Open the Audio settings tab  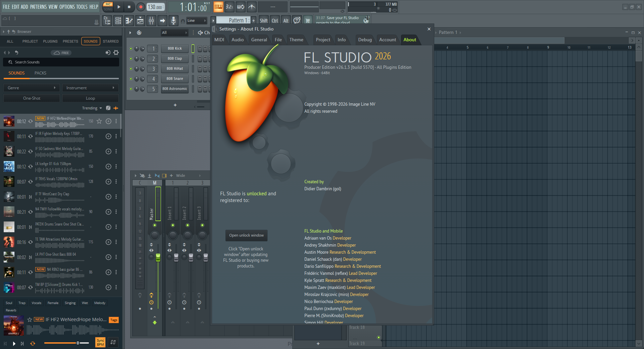tap(238, 40)
